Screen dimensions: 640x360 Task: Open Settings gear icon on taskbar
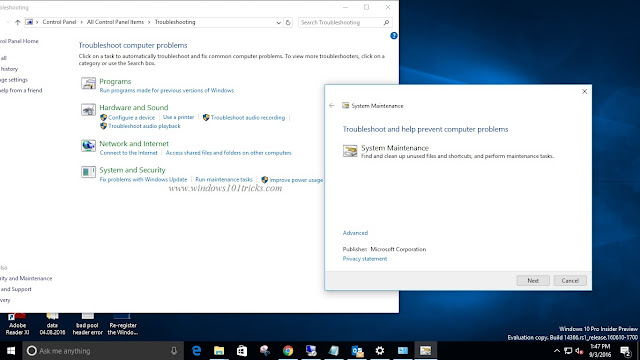[x=380, y=351]
